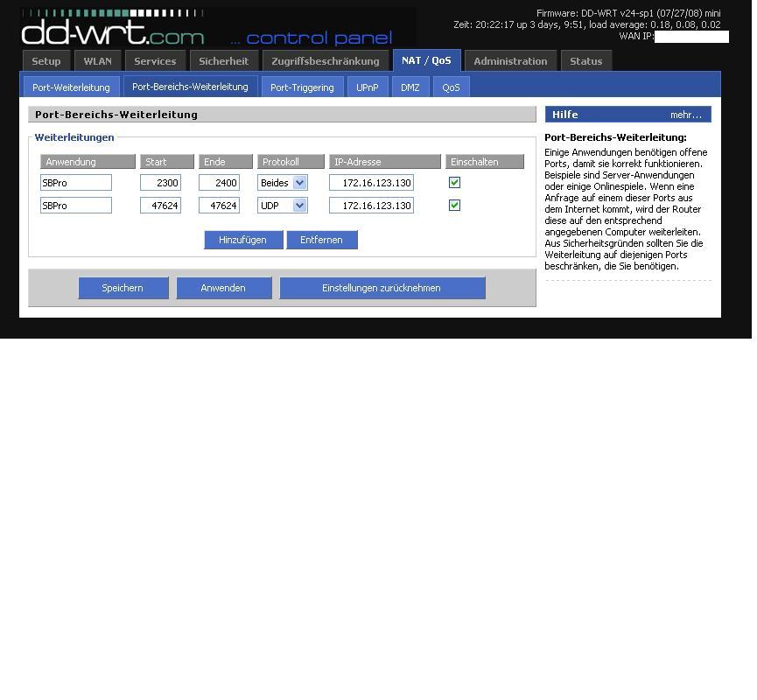Open the Zugriffsbeschränkung tab
Image resolution: width=757 pixels, height=700 pixels.
click(326, 61)
